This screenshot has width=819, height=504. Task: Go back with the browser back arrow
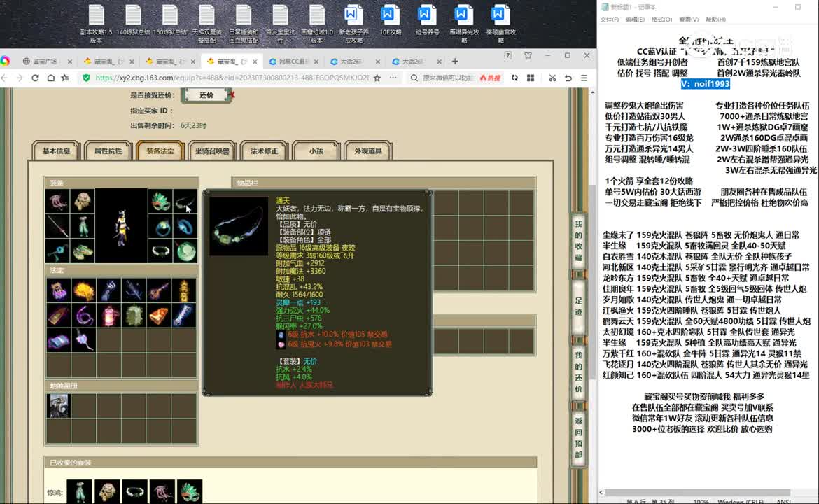(x=5, y=78)
